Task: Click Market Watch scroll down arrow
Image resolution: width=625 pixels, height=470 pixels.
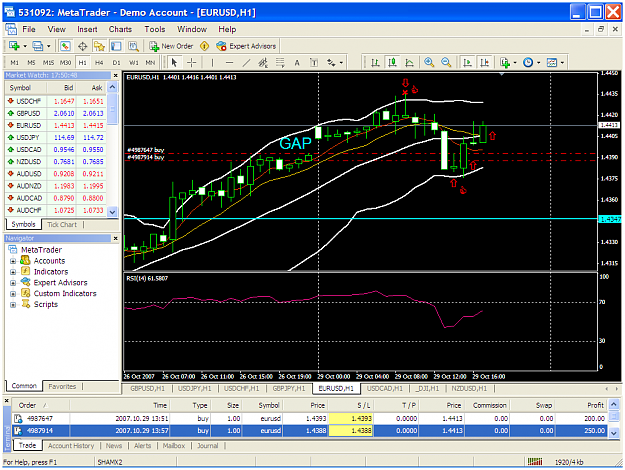Action: click(113, 212)
